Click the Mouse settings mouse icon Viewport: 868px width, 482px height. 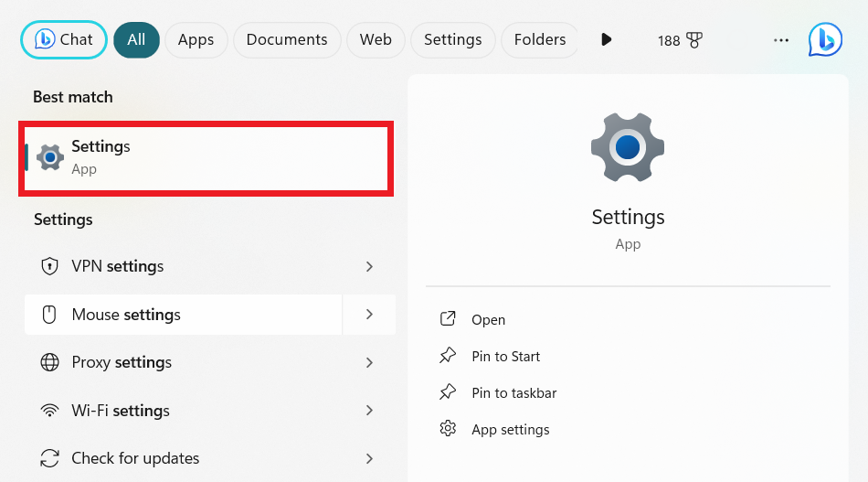[x=50, y=315]
